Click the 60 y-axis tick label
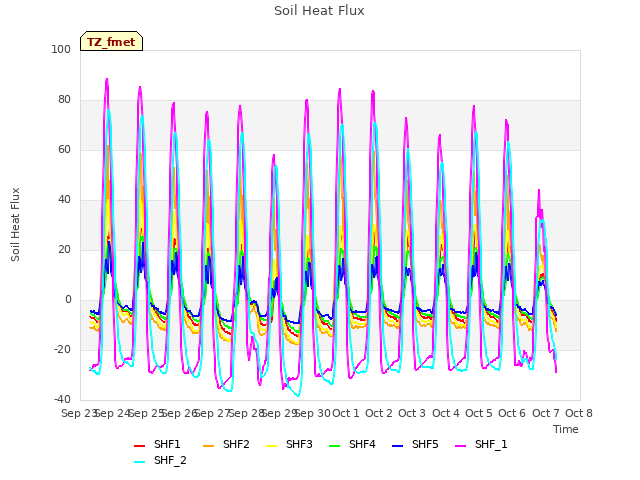 pyautogui.click(x=64, y=149)
